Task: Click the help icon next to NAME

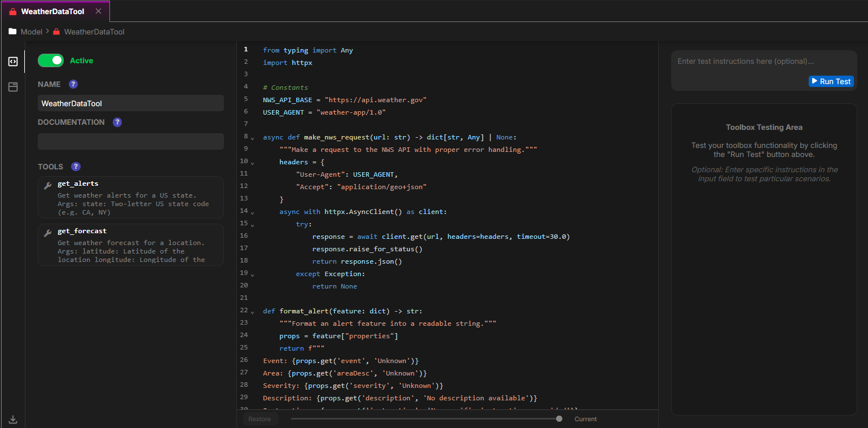Action: pyautogui.click(x=73, y=84)
